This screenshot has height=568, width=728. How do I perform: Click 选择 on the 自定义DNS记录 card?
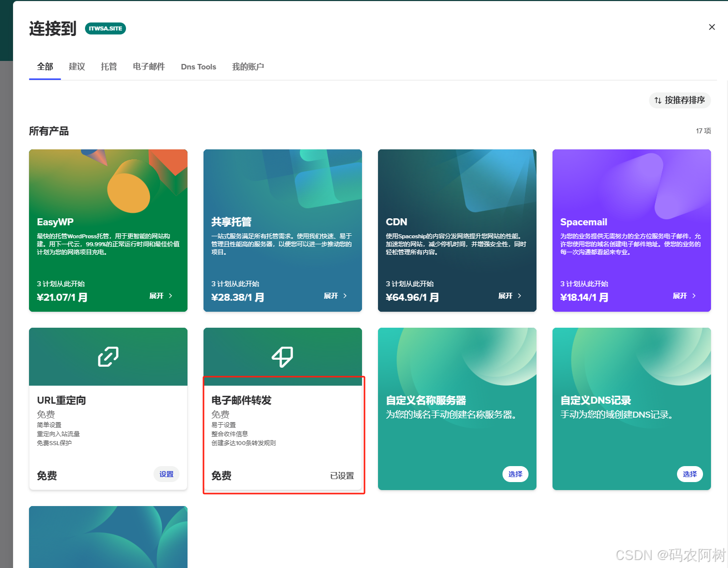tap(690, 474)
